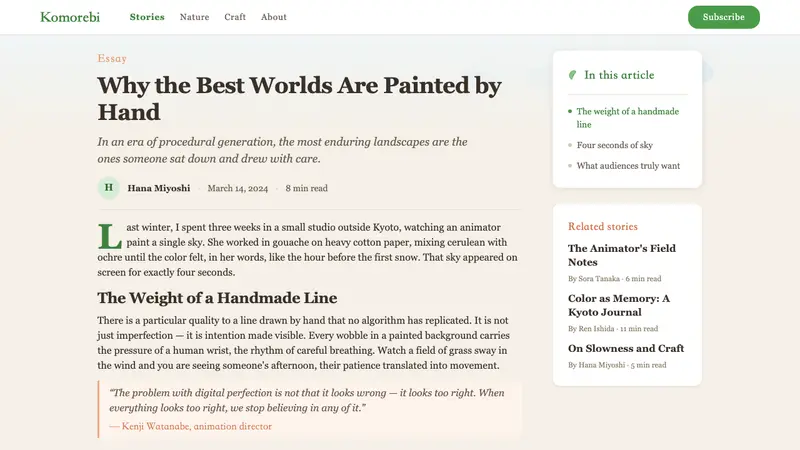Viewport: 800px width, 450px height.
Task: Click the Essay category label
Action: coord(112,58)
